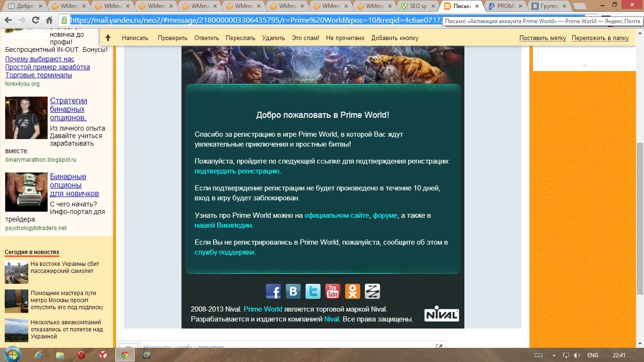This screenshot has height=362, width=644.
Task: Open 'Переложить в папку' folder menu
Action: click(x=600, y=38)
